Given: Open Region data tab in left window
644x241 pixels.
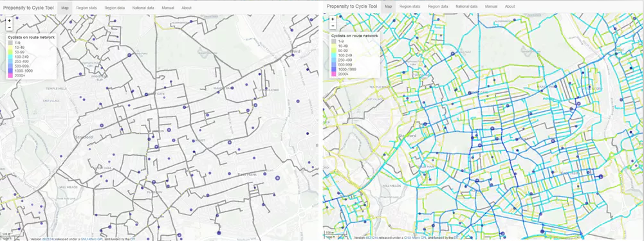Looking at the screenshot, I should pos(115,7).
